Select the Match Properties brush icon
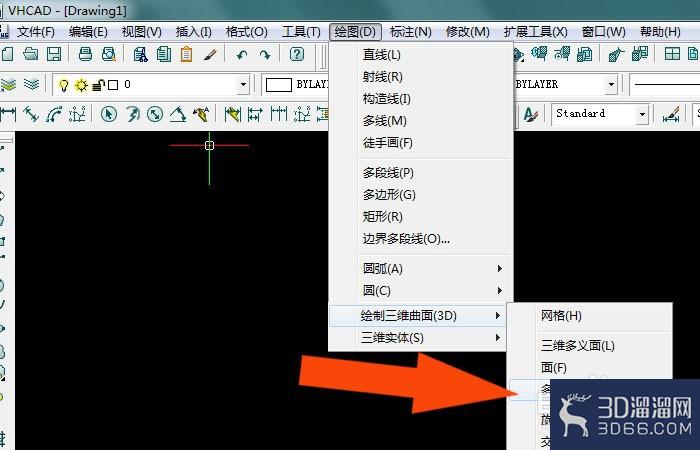700x450 pixels. coord(210,54)
